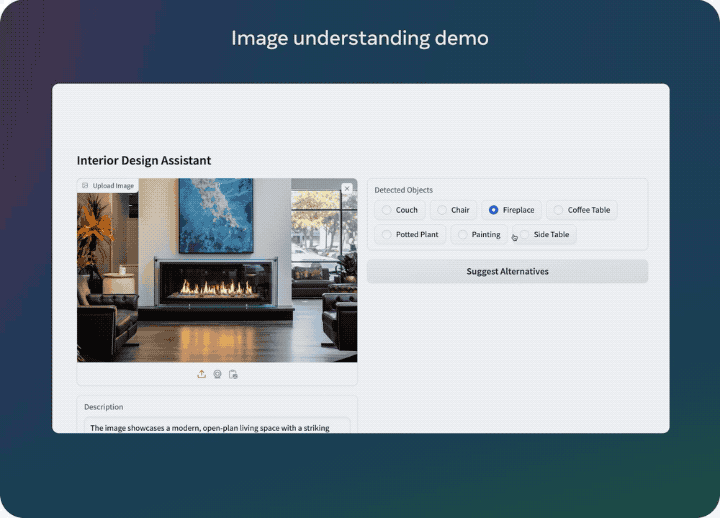This screenshot has height=518, width=720.
Task: Choose Potted Plant from detected objects
Action: 387,234
